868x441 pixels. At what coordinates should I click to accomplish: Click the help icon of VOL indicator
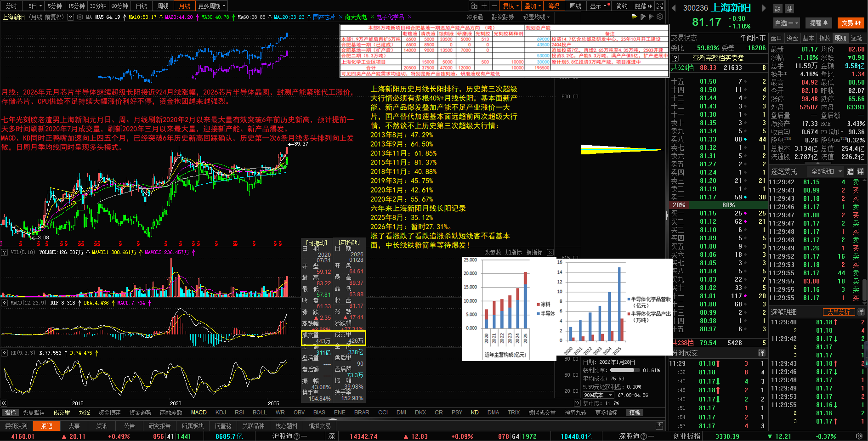(5, 252)
